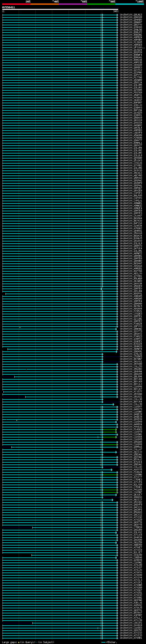Click UniRef100_P93769 label

131,93
